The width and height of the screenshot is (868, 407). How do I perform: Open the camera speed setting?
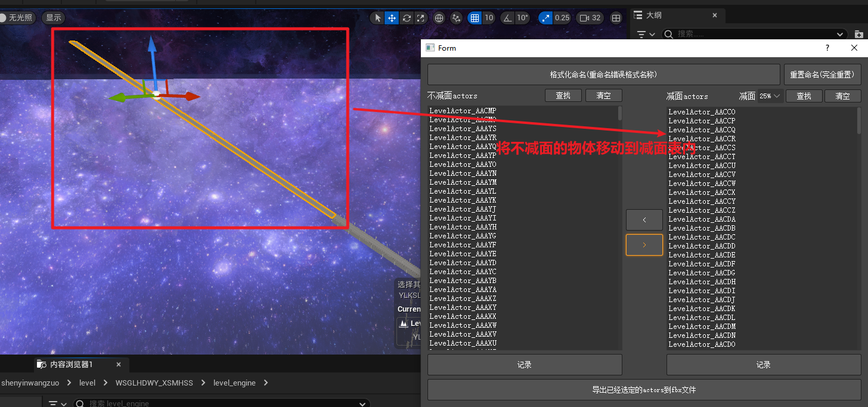(590, 18)
